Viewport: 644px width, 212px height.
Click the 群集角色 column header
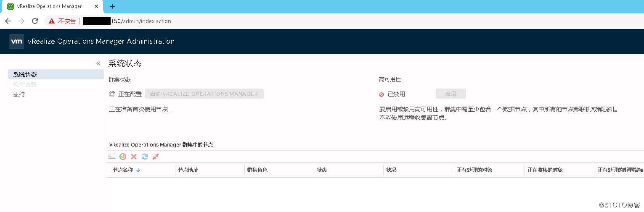[257, 170]
